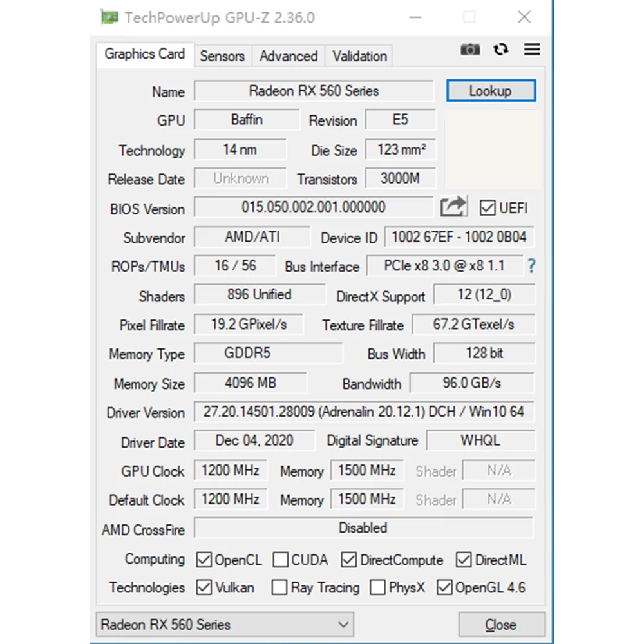Click the Bus Width field 128 bit

pyautogui.click(x=485, y=353)
